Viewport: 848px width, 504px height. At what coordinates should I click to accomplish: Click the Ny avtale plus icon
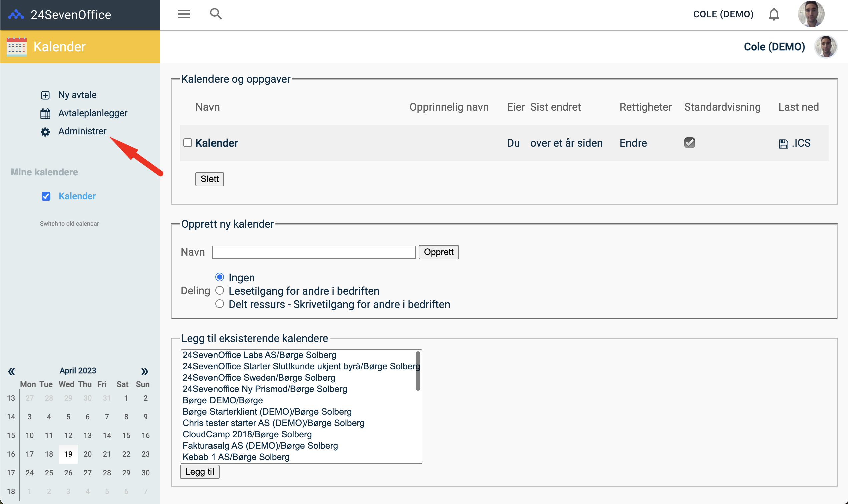pos(45,95)
